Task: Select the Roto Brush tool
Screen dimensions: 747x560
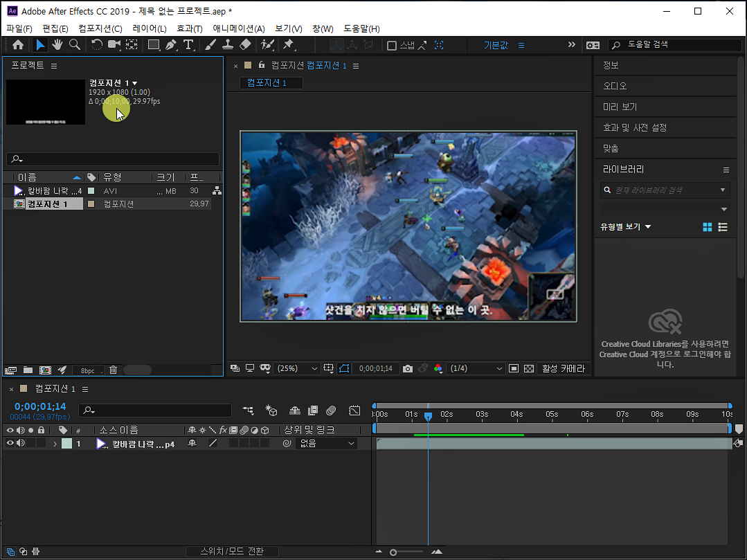Action: pyautogui.click(x=267, y=45)
